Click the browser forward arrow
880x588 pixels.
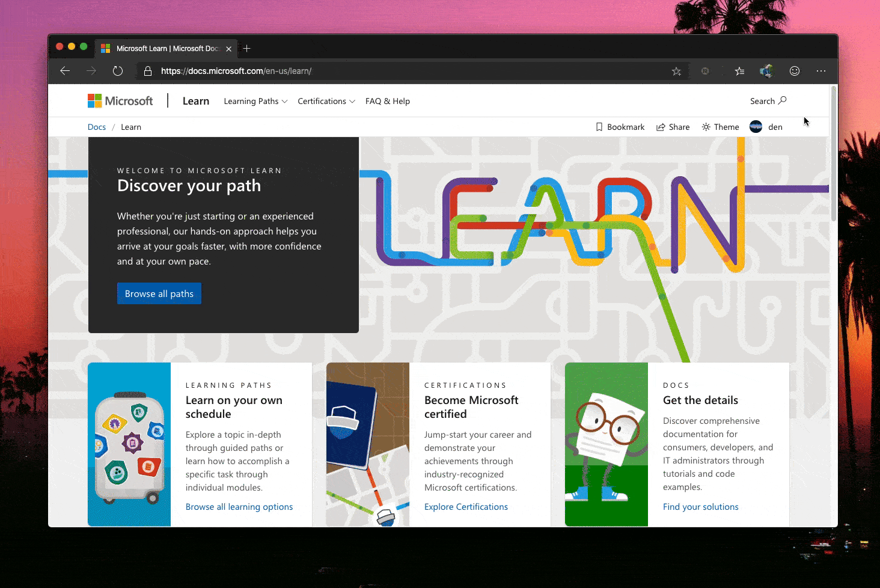91,71
